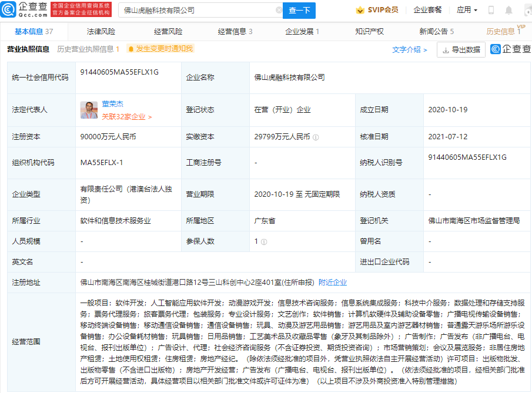Select credit code 91440605MA55EFLX1G in first row

[119, 72]
